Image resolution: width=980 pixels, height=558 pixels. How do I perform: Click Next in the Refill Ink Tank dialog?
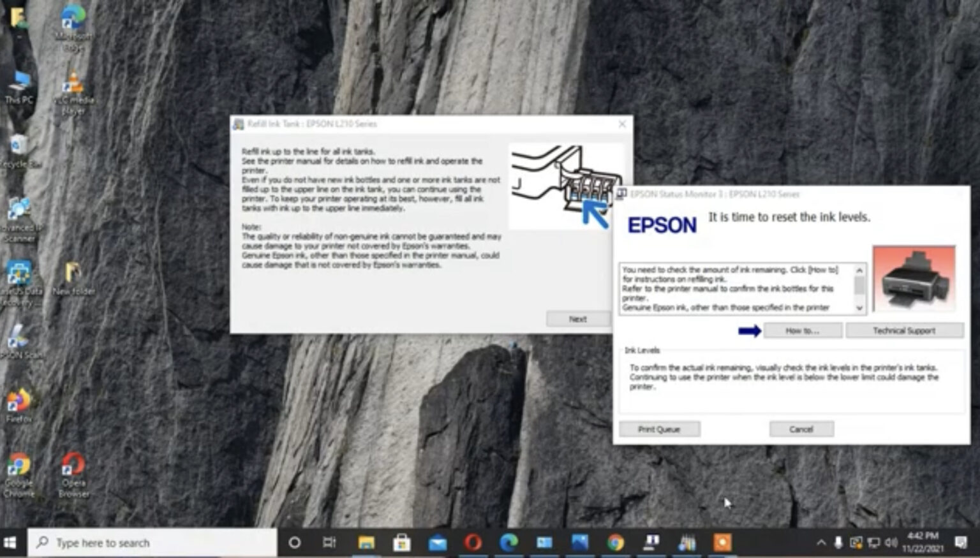pyautogui.click(x=577, y=319)
